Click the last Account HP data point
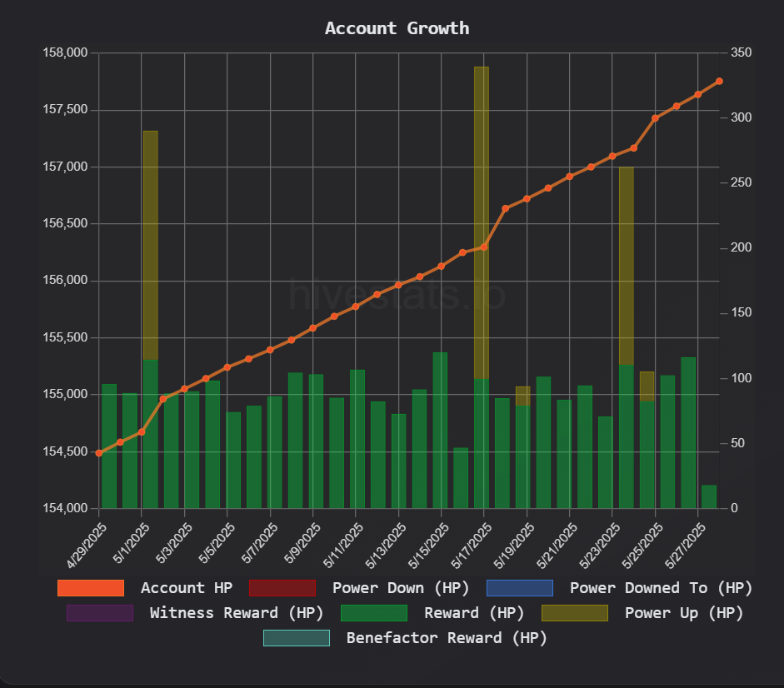Viewport: 784px width, 688px height. pyautogui.click(x=719, y=82)
